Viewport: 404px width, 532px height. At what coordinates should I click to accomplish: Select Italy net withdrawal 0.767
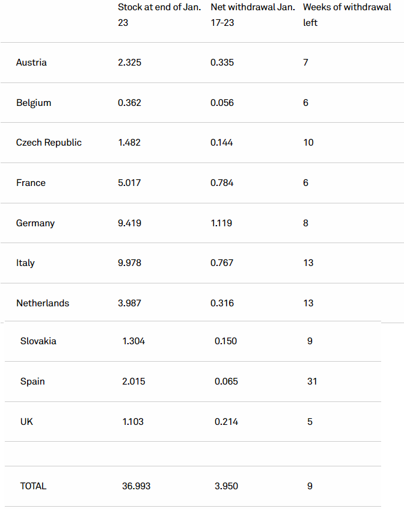[222, 263]
